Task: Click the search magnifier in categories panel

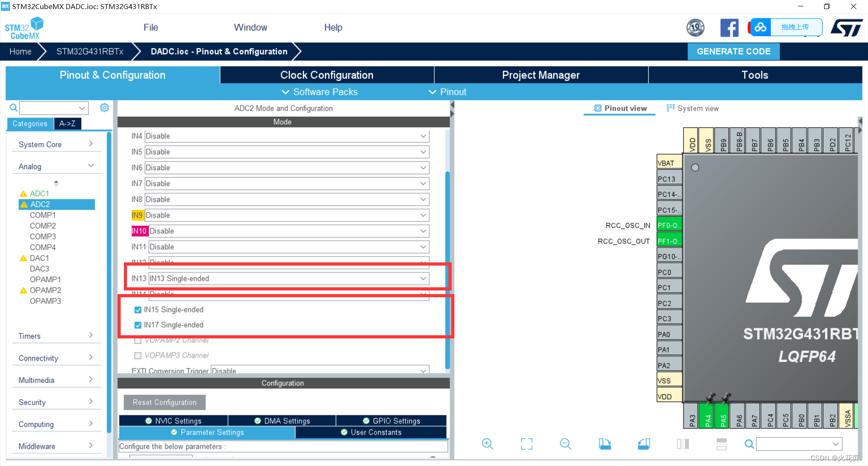Action: point(14,108)
